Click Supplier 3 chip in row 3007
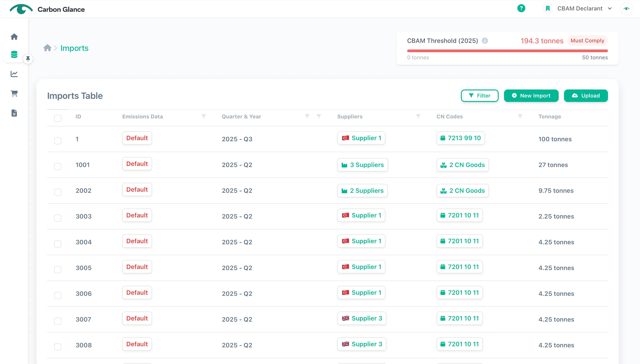The width and height of the screenshot is (640, 364). tap(362, 318)
